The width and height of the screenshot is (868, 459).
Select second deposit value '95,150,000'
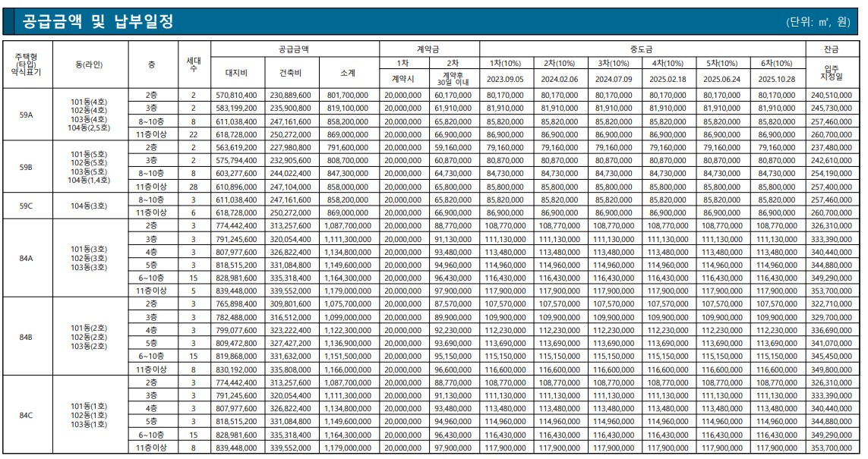(453, 356)
